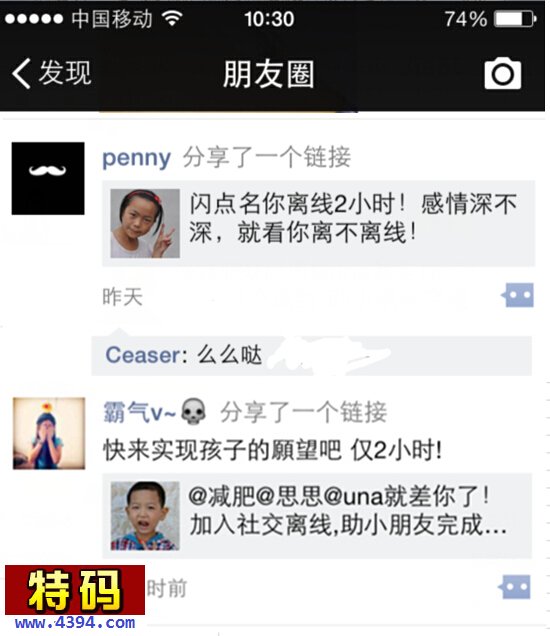This screenshot has width=550, height=636.
Task: Open link 加入社交离线,助小朋友完成
Action: click(317, 516)
